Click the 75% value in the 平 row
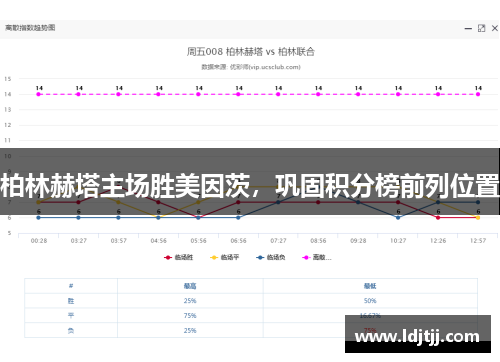 pyautogui.click(x=190, y=315)
